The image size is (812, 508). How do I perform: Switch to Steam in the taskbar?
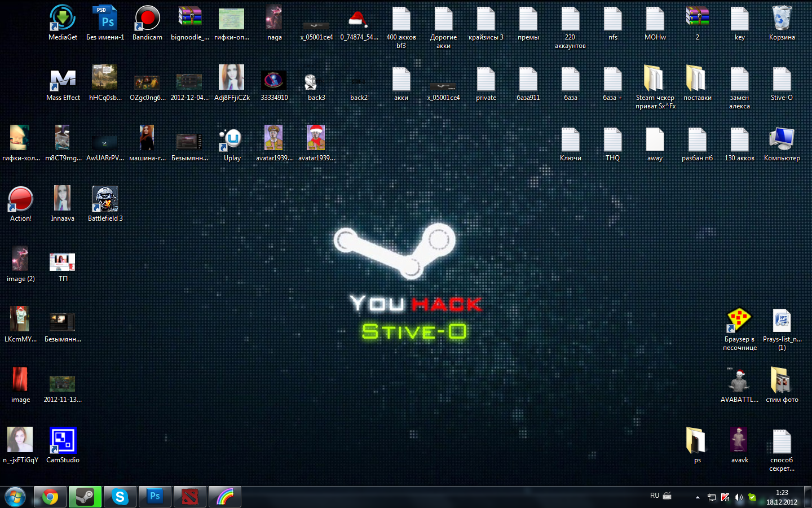click(85, 497)
